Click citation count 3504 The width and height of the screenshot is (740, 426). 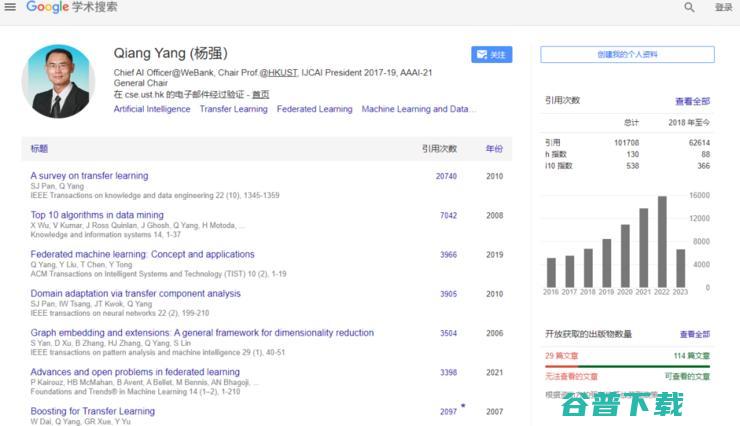click(x=448, y=333)
